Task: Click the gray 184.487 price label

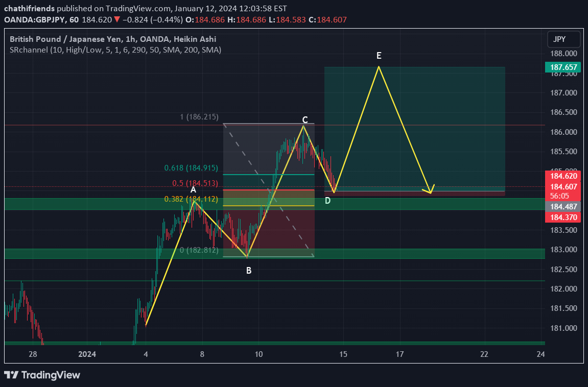Action: pos(563,207)
